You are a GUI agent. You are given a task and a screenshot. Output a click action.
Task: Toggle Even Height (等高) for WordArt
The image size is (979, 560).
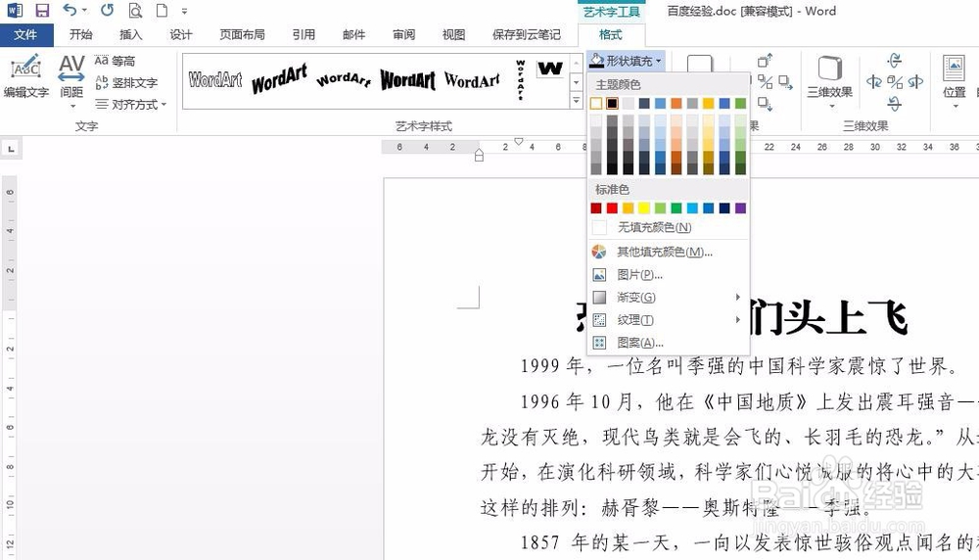tap(115, 61)
